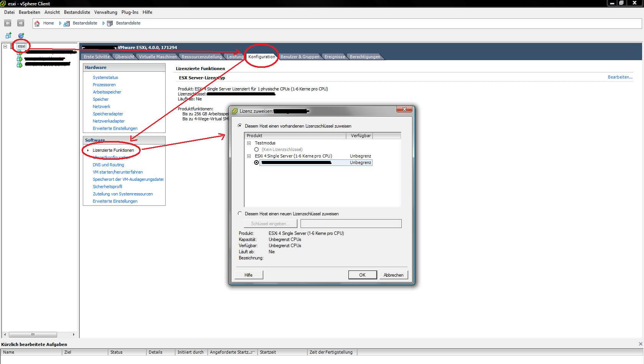Switch to Ressourcenzuteilung tab

tap(202, 57)
